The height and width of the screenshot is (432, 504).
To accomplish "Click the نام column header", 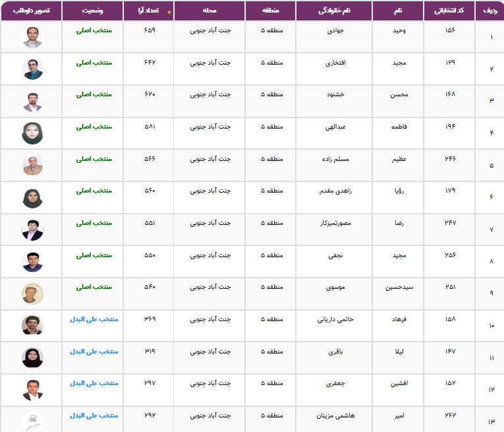I will click(x=398, y=11).
